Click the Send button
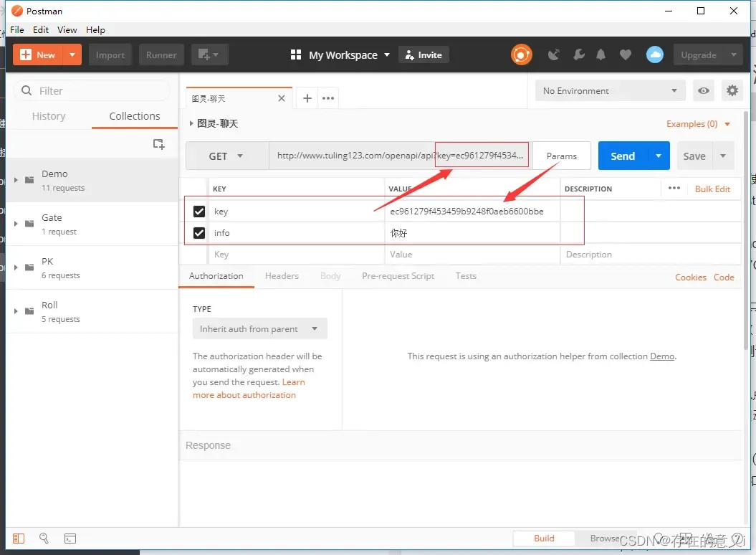 pos(623,156)
